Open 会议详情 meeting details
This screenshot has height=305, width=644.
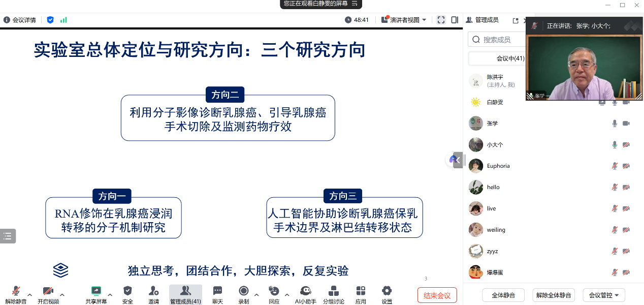point(20,20)
